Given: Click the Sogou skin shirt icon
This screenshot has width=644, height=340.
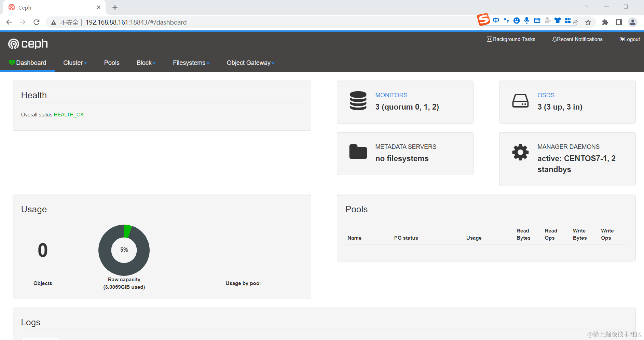Looking at the screenshot, I should [x=558, y=20].
